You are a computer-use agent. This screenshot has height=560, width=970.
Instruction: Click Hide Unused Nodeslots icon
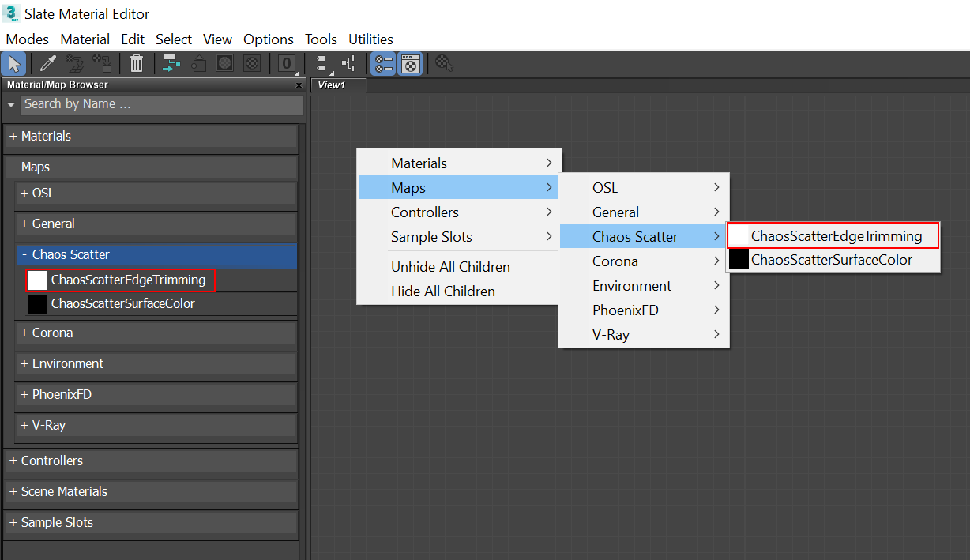pyautogui.click(x=199, y=64)
